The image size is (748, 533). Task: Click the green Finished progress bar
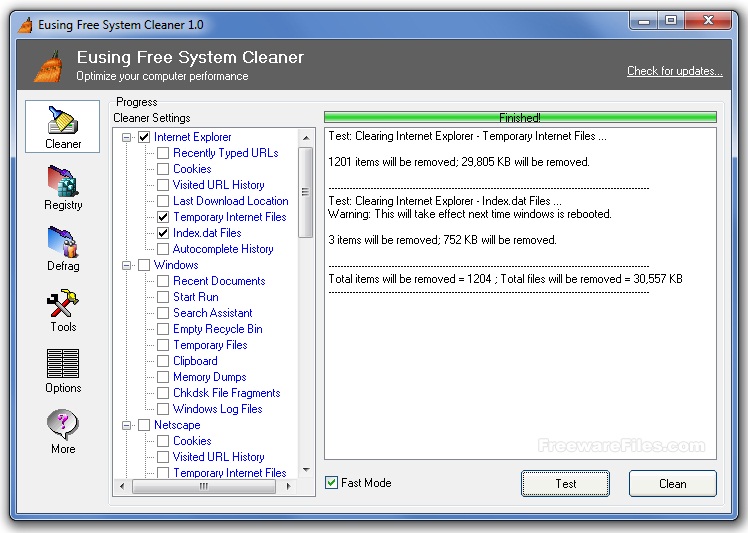coord(520,117)
